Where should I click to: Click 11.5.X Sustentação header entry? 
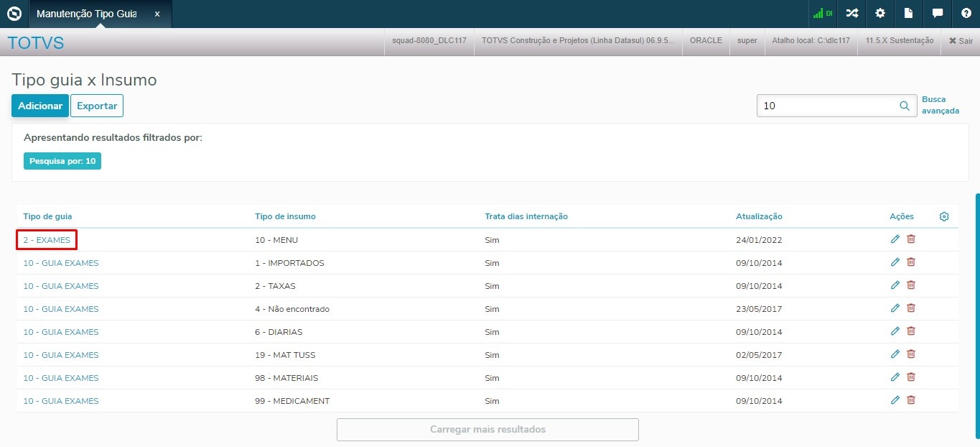[900, 41]
